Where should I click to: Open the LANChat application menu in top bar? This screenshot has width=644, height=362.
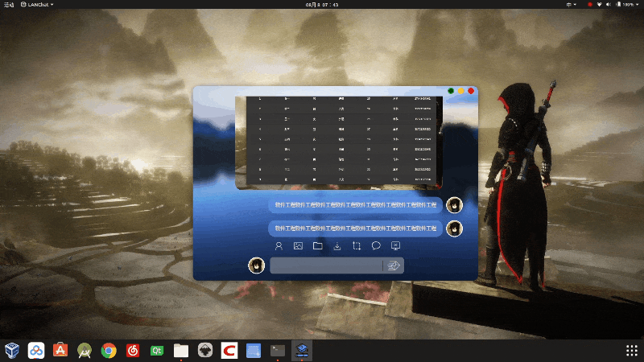[x=37, y=5]
